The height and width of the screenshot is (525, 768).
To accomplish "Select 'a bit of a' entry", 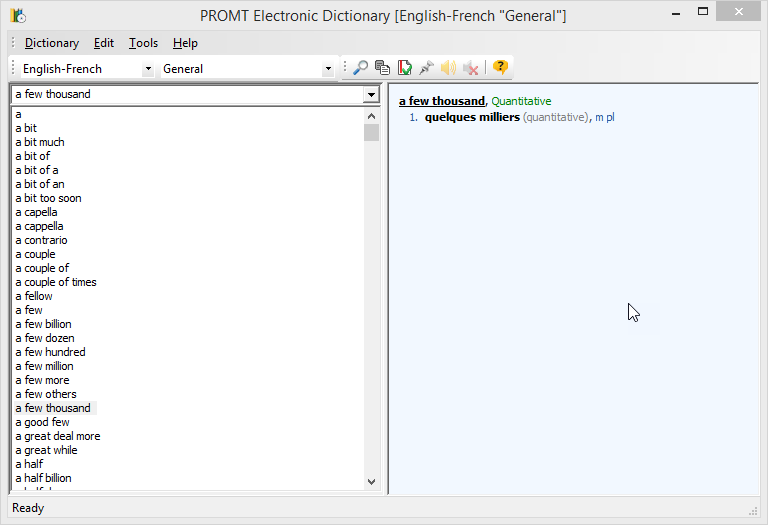I will pos(37,170).
